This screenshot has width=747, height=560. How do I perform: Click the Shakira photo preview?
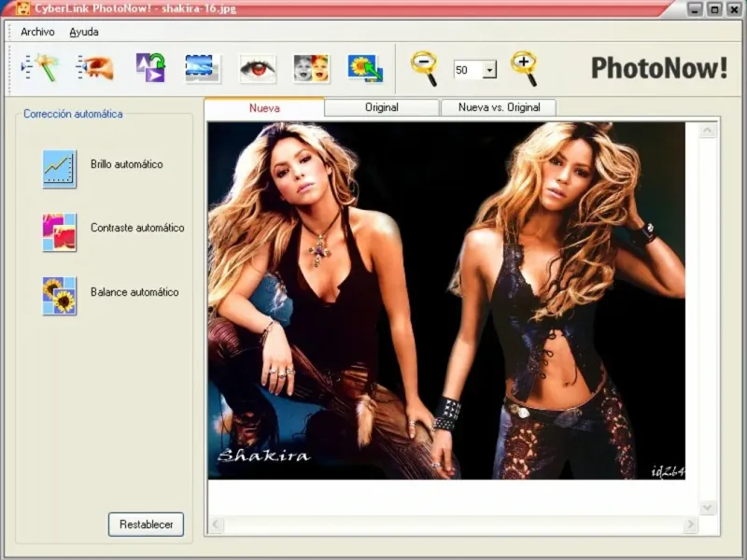(446, 301)
